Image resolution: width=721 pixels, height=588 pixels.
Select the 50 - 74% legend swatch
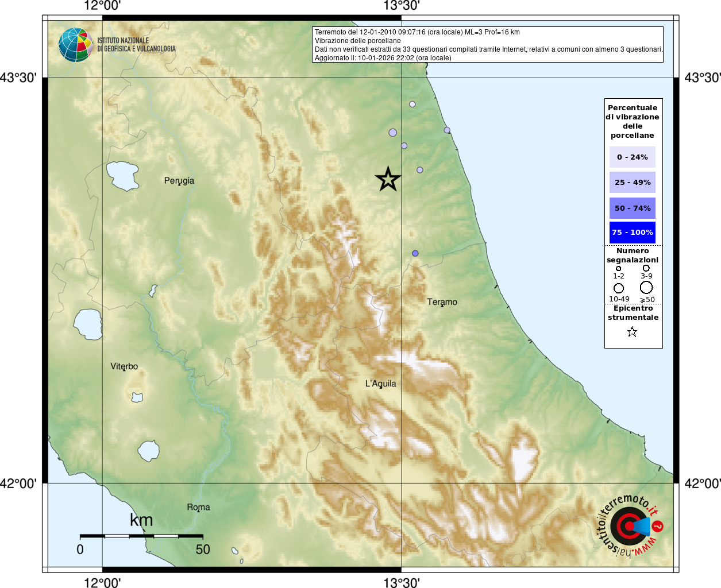click(632, 208)
